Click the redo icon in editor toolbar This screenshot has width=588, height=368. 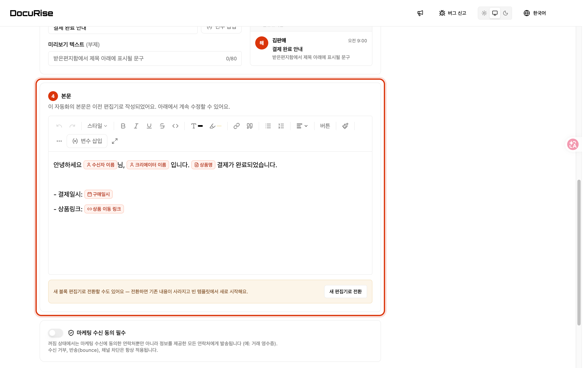click(x=72, y=126)
